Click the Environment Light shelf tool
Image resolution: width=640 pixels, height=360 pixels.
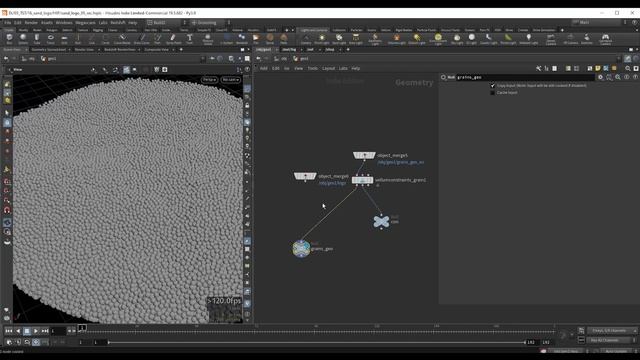pyautogui.click(x=438, y=39)
